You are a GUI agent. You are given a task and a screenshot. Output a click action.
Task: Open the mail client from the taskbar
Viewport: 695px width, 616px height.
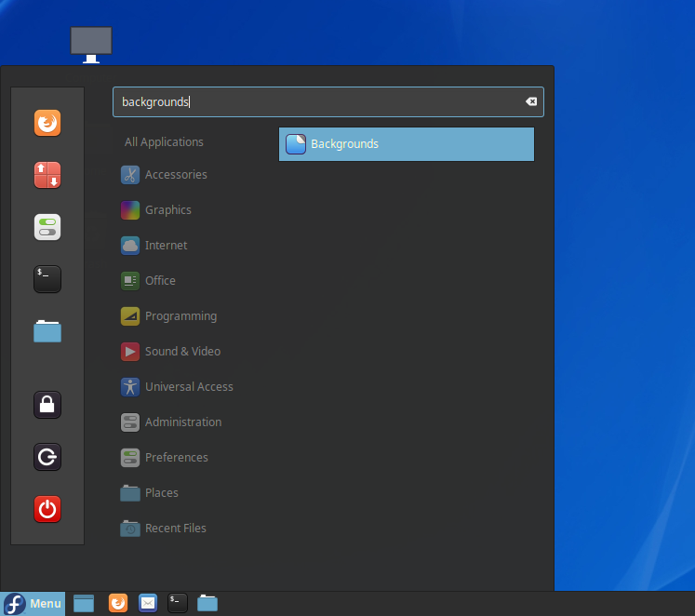[148, 604]
